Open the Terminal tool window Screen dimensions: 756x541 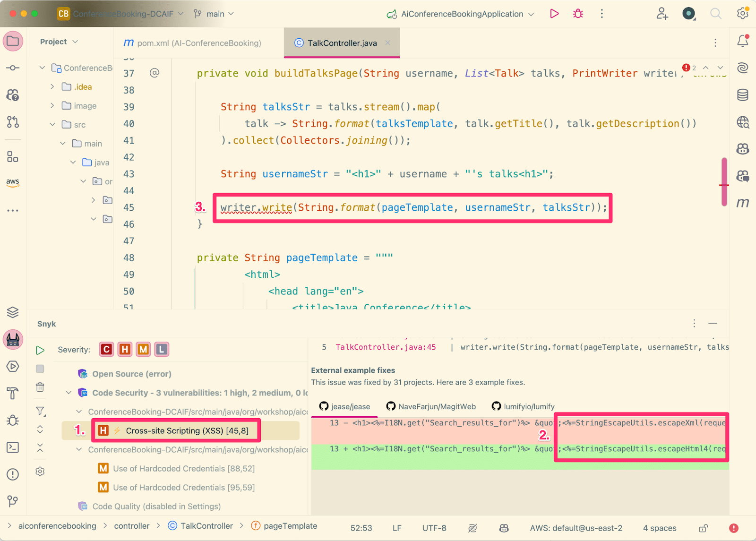point(13,447)
